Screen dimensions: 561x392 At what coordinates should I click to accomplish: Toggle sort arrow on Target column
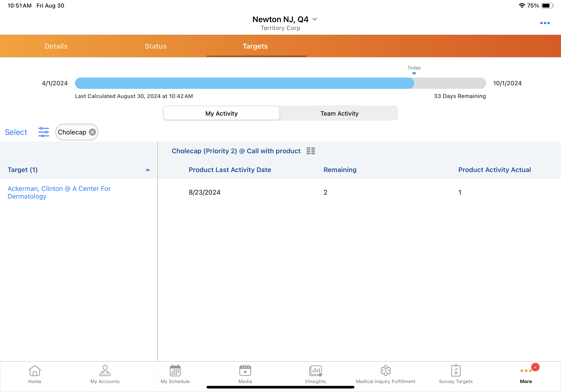[148, 170]
